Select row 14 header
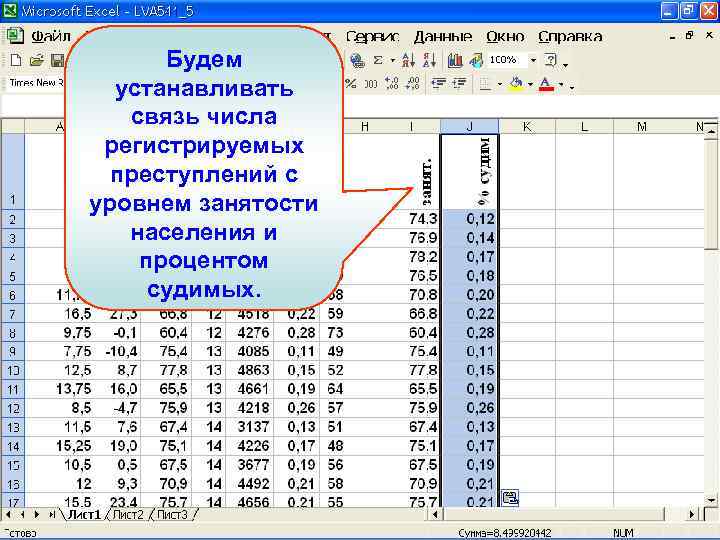 coord(12,446)
